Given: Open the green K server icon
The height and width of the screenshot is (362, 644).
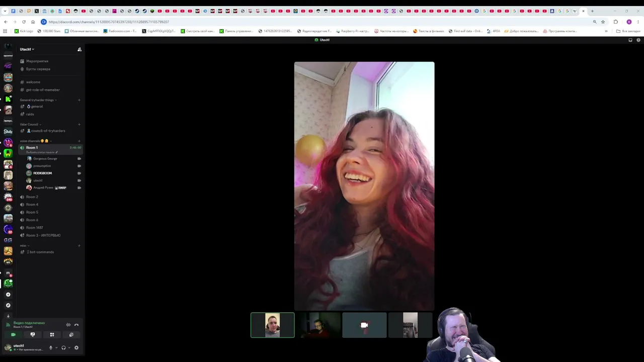Looking at the screenshot, I should [x=8, y=99].
